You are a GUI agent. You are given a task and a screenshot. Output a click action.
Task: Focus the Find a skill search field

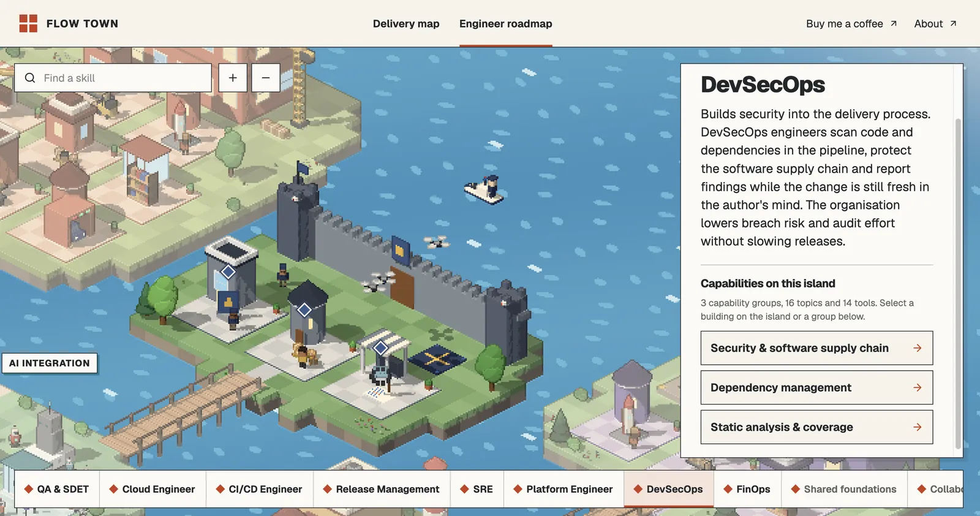113,78
